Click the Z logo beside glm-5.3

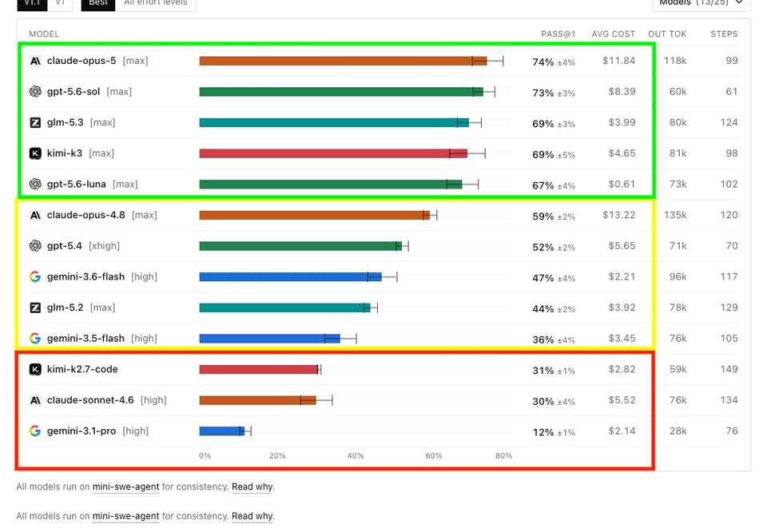point(35,122)
